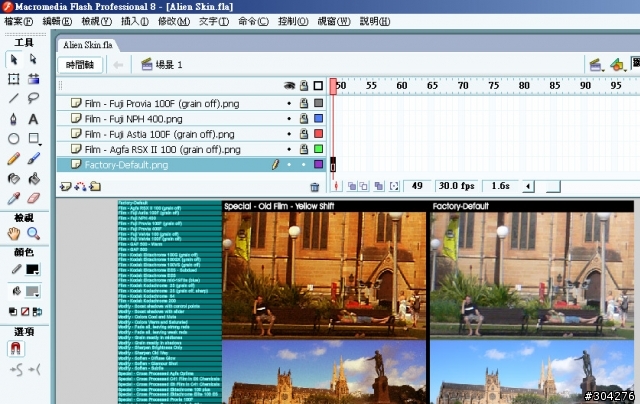Click the Insert Layer Folder icon
This screenshot has height=404, width=640.
tap(95, 187)
